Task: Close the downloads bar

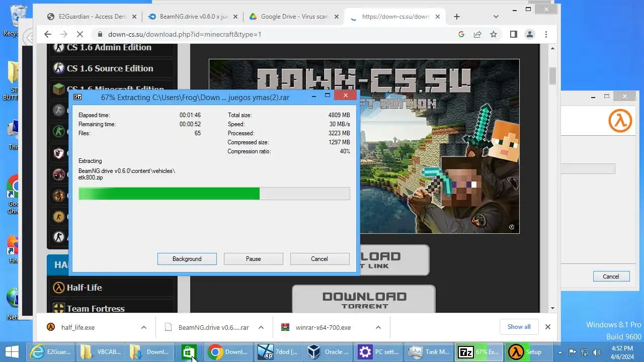Action: coord(548,327)
